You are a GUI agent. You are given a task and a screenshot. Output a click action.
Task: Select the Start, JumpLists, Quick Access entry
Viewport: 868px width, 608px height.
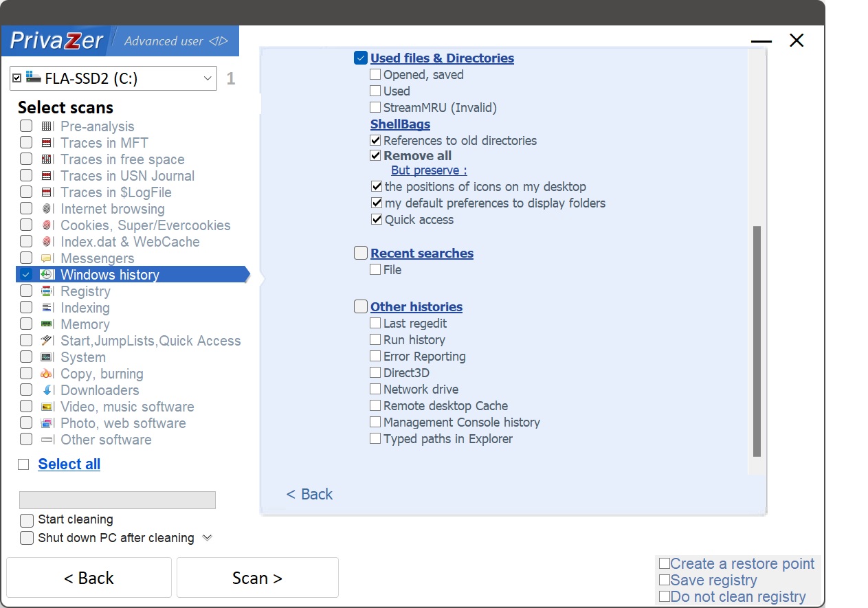coord(151,341)
